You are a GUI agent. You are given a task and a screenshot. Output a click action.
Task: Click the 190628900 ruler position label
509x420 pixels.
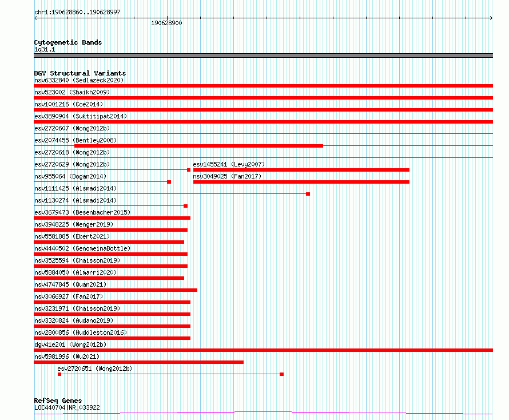point(166,23)
